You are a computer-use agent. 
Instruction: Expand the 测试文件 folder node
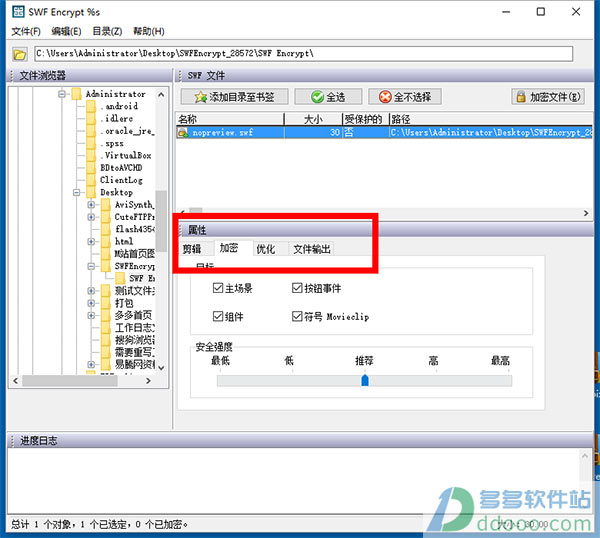[91, 291]
